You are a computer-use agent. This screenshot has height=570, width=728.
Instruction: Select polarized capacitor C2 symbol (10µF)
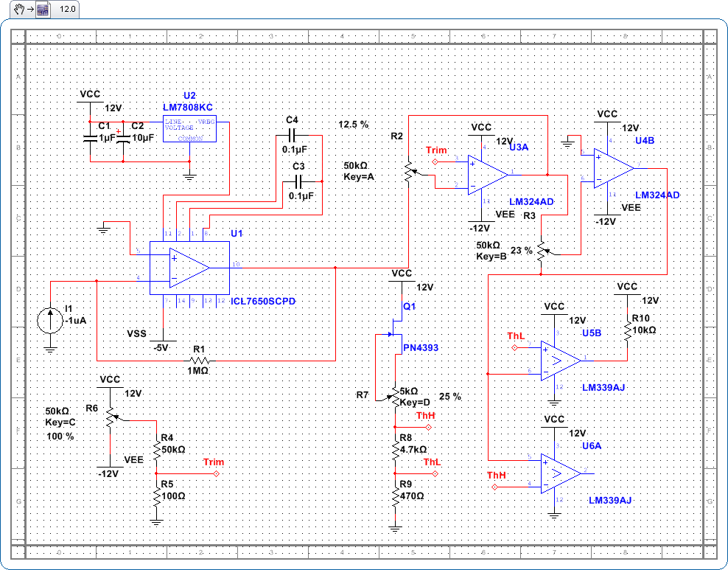pyautogui.click(x=122, y=138)
